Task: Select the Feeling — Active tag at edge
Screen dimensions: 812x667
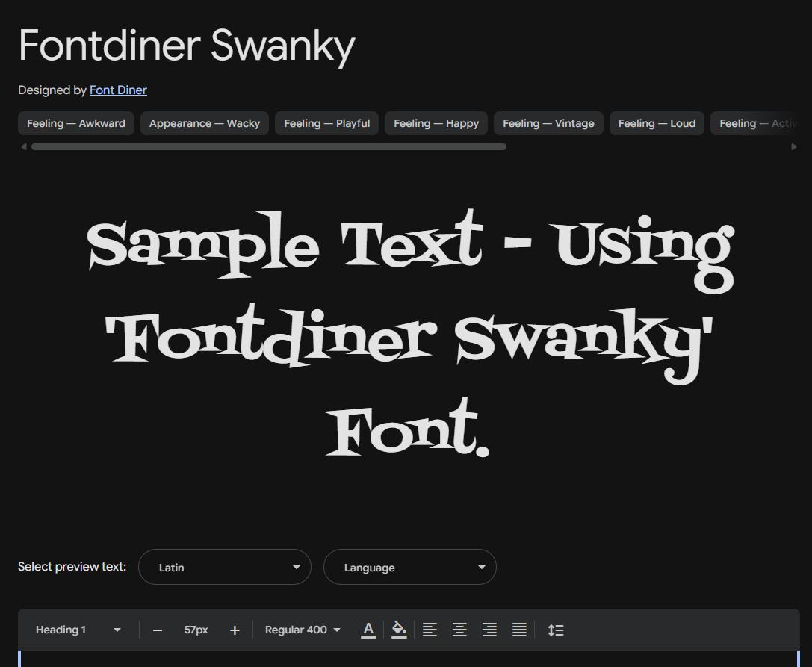Action: point(755,123)
